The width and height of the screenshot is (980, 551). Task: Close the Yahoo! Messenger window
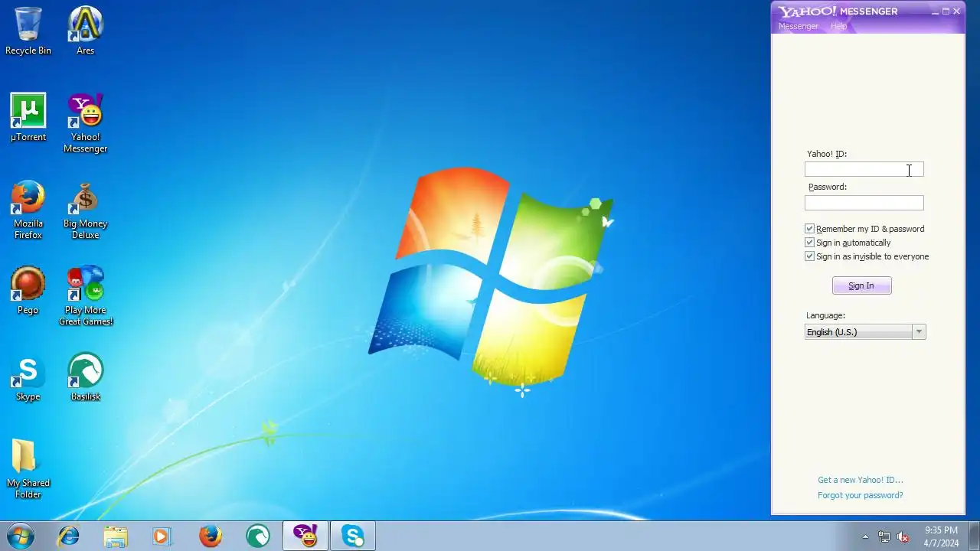click(x=956, y=11)
